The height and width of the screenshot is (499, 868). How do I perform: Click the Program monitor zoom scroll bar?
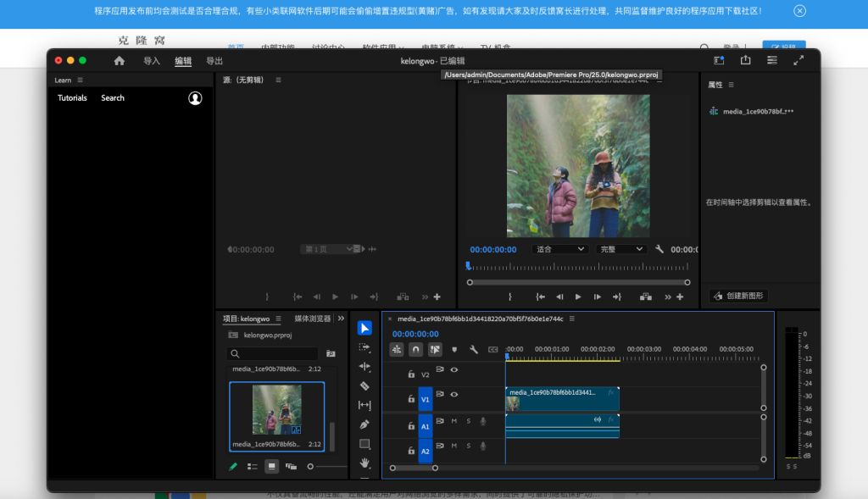pyautogui.click(x=578, y=282)
